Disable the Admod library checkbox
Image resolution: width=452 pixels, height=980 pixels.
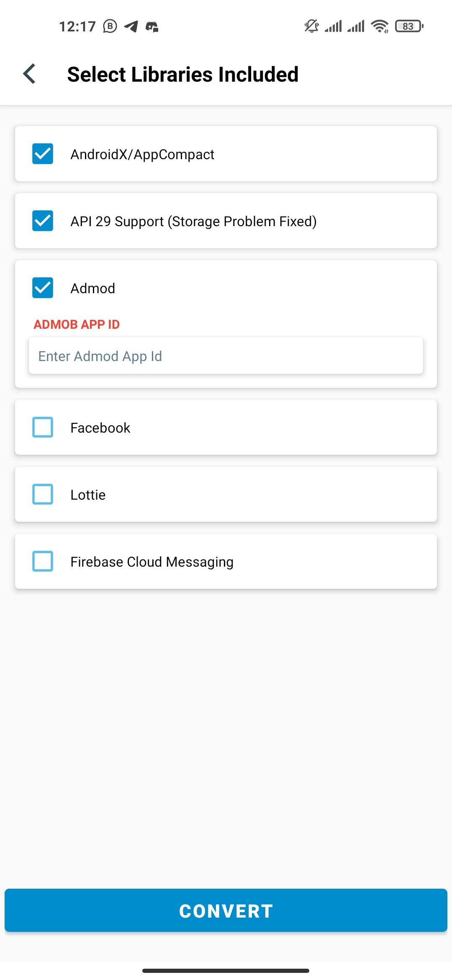point(43,288)
